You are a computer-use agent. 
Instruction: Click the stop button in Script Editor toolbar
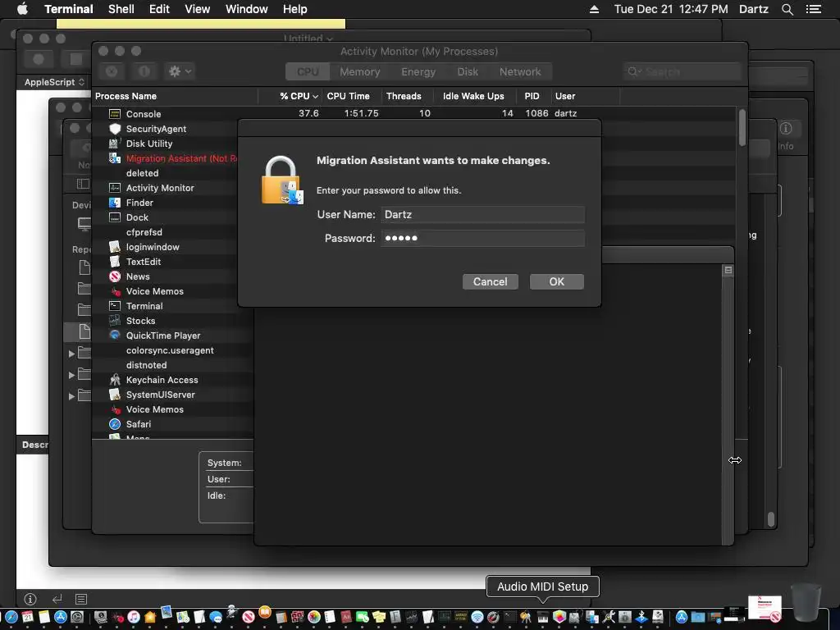point(76,59)
